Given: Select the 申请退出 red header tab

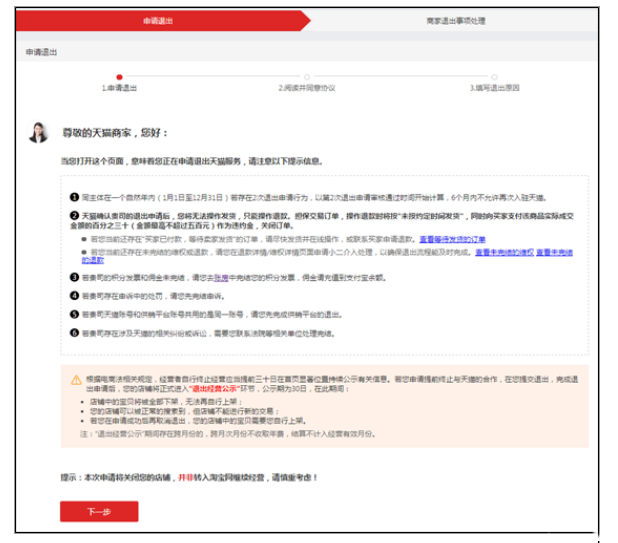Looking at the screenshot, I should point(158,21).
